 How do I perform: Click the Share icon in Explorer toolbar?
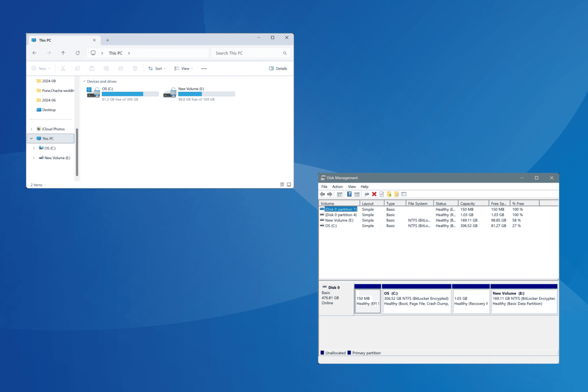point(121,69)
